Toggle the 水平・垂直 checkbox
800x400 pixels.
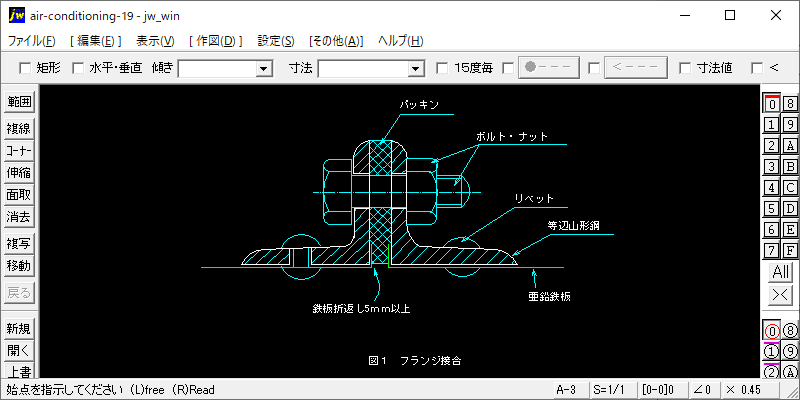[78, 68]
